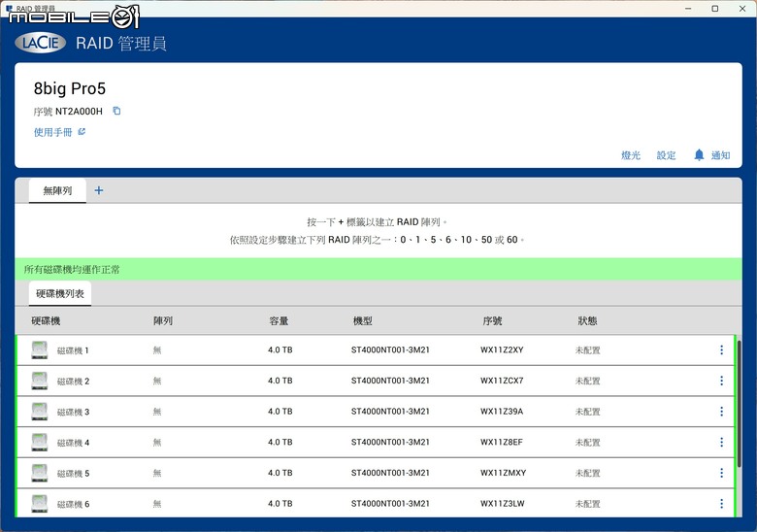Select serial number WX11Z3LW

tap(502, 504)
